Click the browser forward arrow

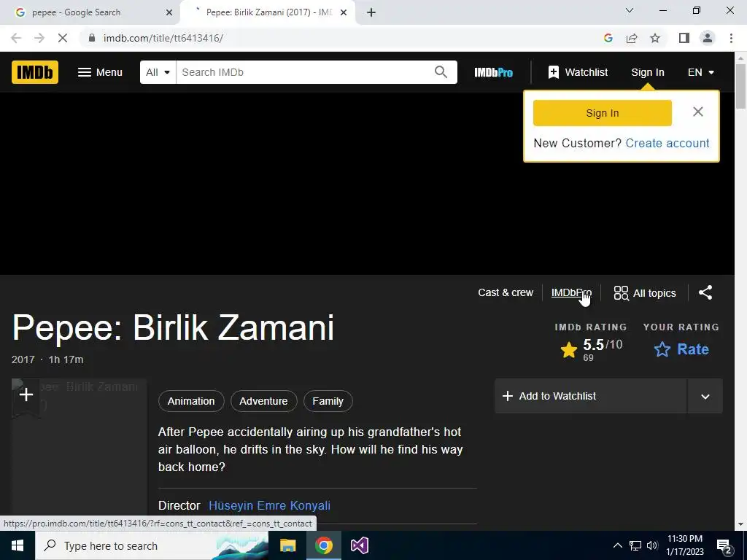tap(39, 38)
